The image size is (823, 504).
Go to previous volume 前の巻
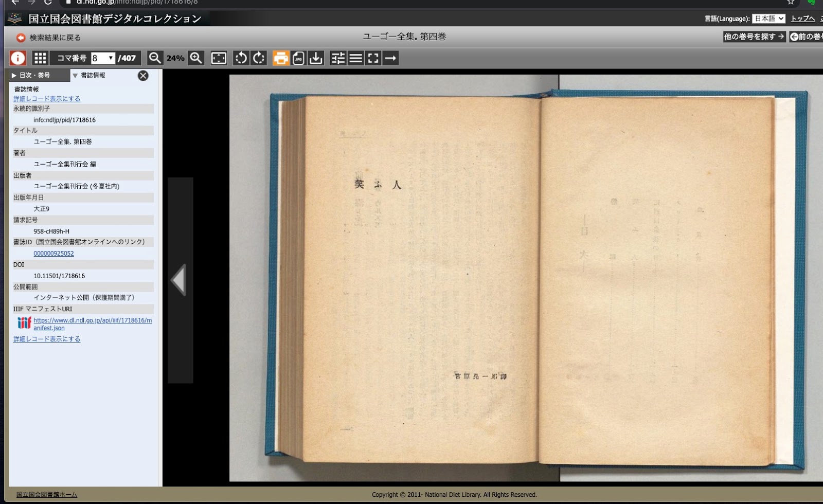(x=806, y=37)
